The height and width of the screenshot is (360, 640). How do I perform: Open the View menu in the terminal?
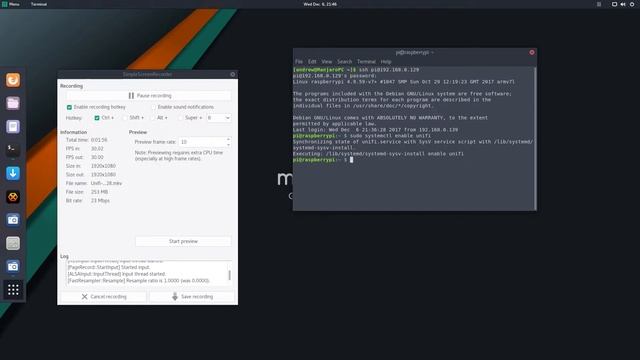coord(327,62)
